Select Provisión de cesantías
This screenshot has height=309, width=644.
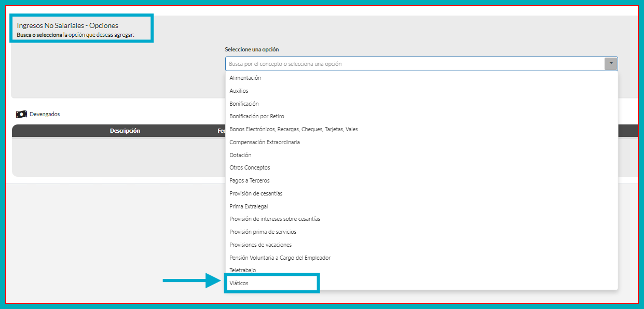point(421,193)
